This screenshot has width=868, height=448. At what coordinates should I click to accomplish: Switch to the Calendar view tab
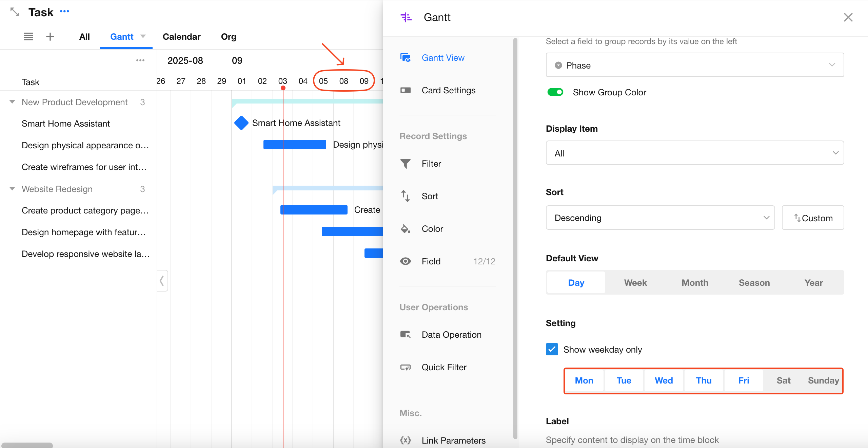[181, 37]
